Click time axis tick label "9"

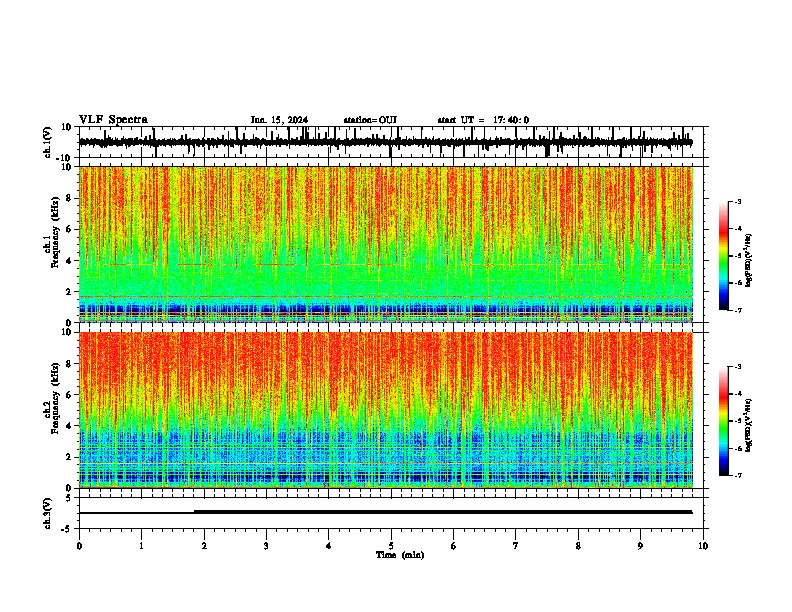pyautogui.click(x=640, y=546)
